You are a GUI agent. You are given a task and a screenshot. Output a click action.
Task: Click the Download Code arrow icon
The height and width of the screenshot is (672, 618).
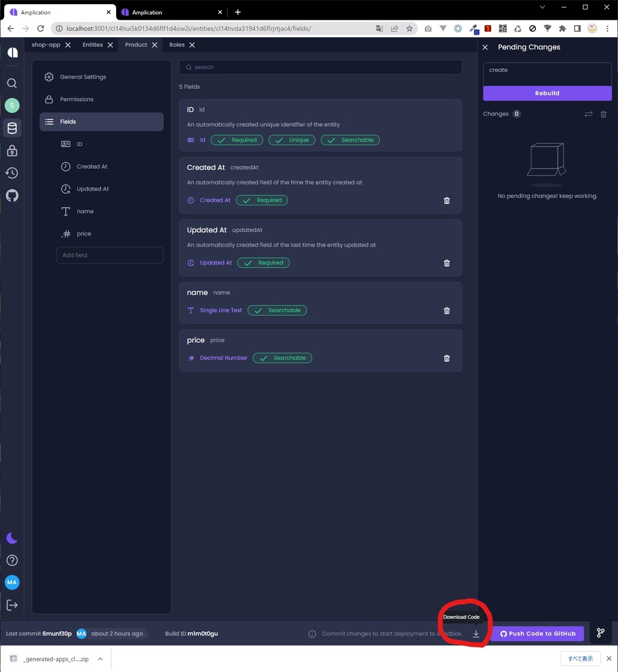click(x=476, y=634)
